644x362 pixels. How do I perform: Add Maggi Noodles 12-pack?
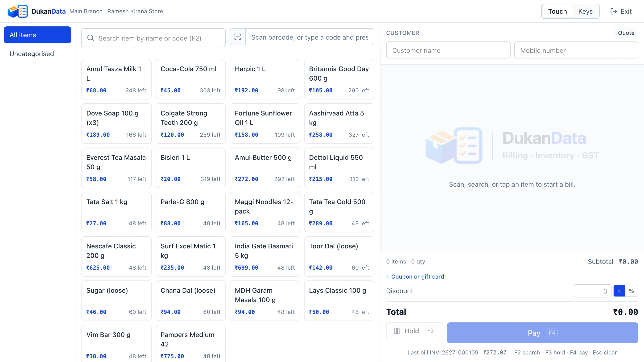(x=265, y=212)
